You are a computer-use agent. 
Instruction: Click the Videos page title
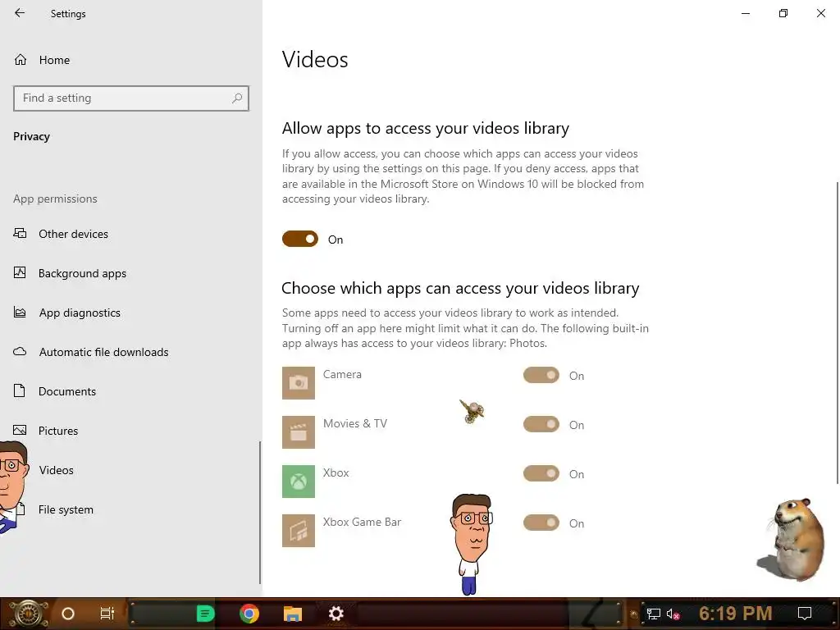pyautogui.click(x=315, y=59)
